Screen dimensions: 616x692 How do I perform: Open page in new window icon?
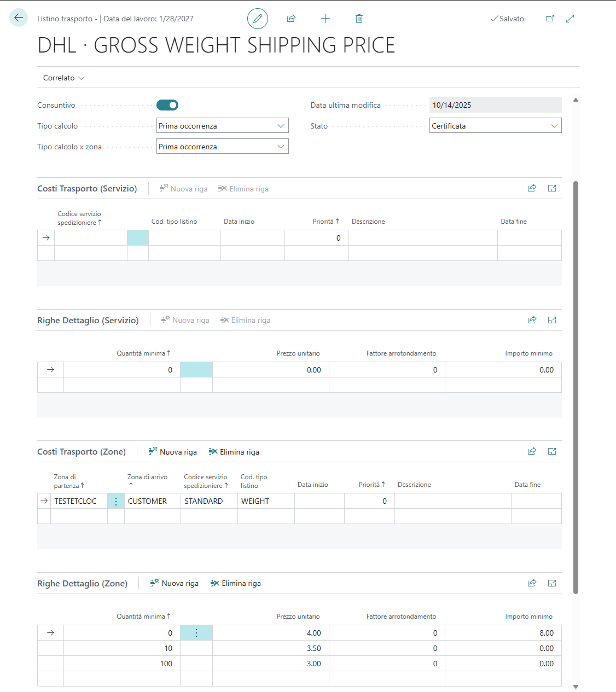coord(550,19)
